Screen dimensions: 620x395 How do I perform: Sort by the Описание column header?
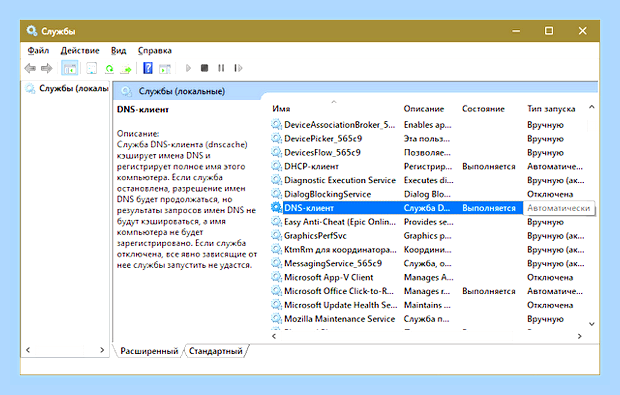(424, 109)
